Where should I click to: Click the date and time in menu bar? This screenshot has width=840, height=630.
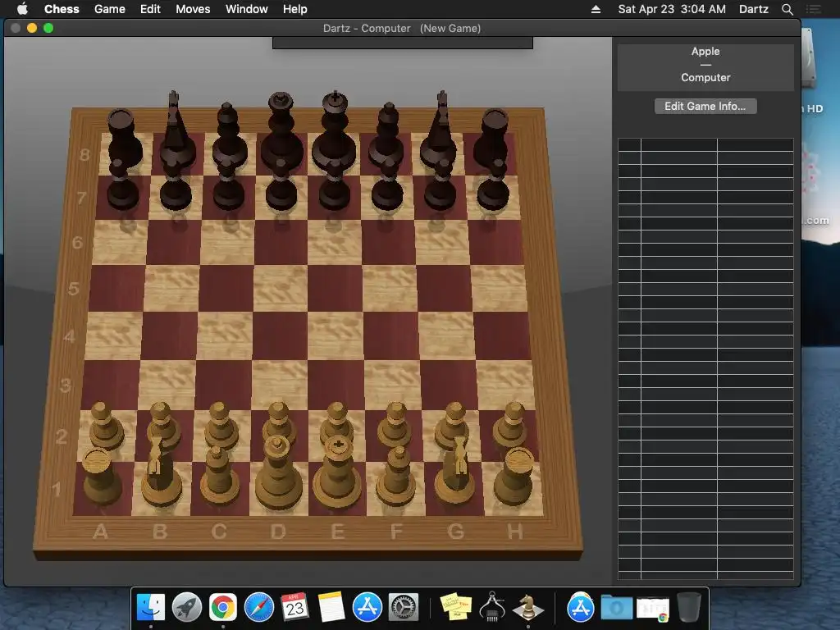point(672,9)
